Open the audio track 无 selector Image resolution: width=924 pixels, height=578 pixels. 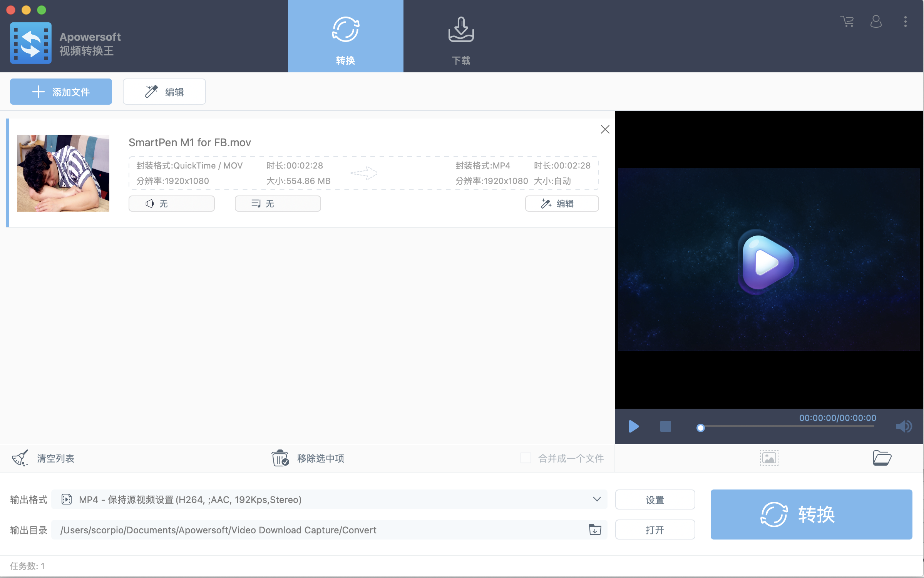[x=171, y=204]
